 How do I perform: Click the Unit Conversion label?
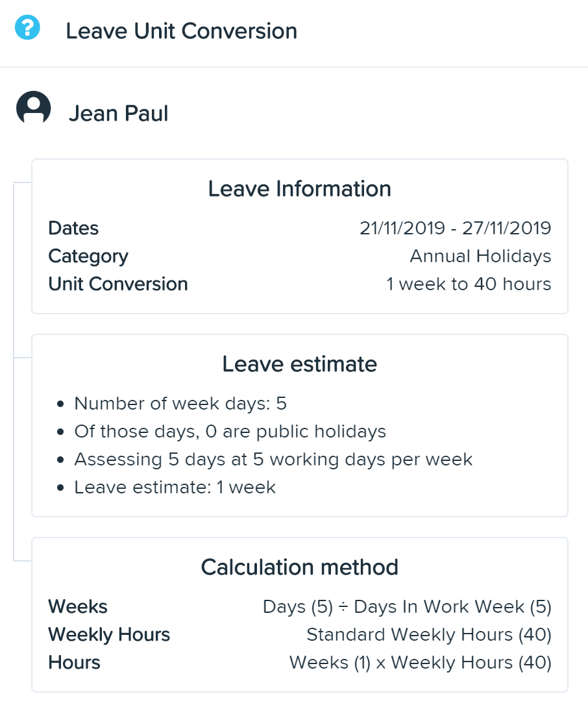[x=118, y=284]
